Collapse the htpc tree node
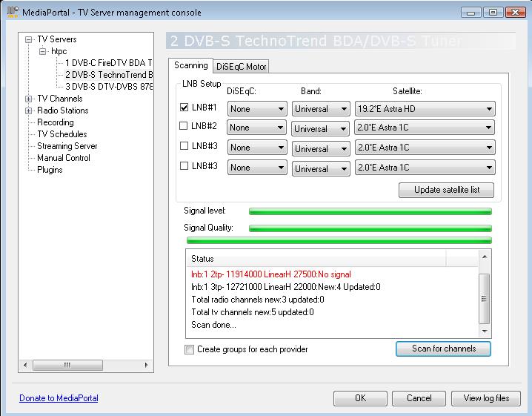This screenshot has width=532, height=416. tap(42, 52)
